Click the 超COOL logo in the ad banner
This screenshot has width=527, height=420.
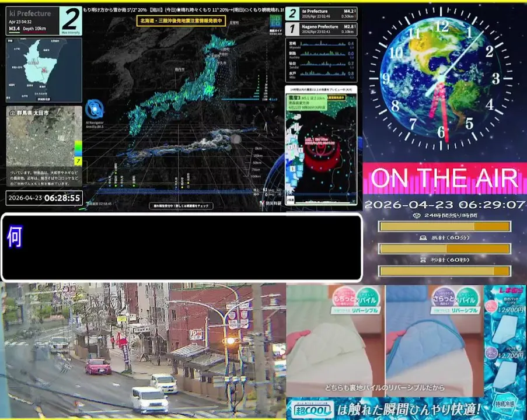click(x=312, y=409)
